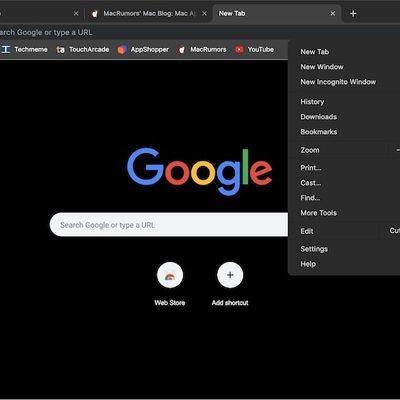Screen dimensions: 400x400
Task: Select Print... from the menu
Action: [x=344, y=168]
